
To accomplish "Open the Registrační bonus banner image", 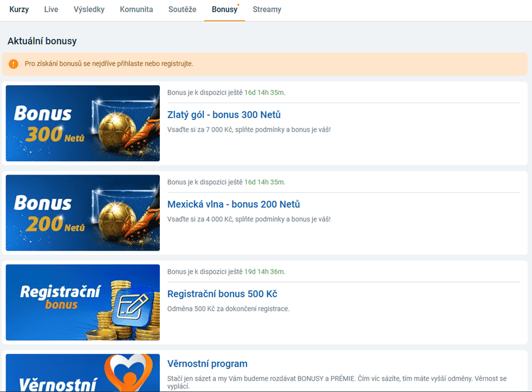I will (83, 302).
